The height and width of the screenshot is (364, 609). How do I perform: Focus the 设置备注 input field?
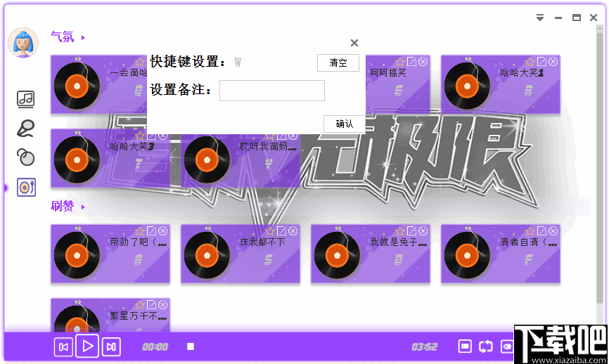click(x=272, y=91)
